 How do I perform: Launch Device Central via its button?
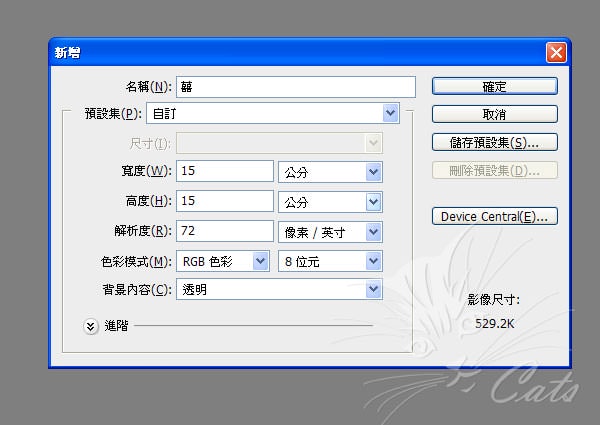[494, 216]
